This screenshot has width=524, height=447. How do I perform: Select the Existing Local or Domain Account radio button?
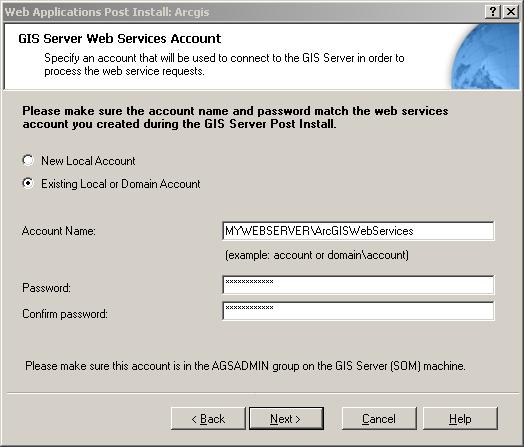coord(28,183)
